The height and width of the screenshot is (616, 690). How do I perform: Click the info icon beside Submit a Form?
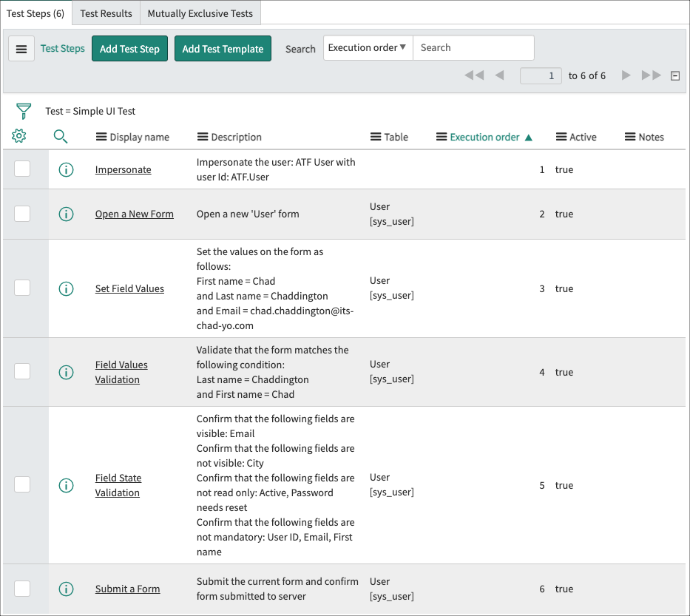tap(66, 589)
